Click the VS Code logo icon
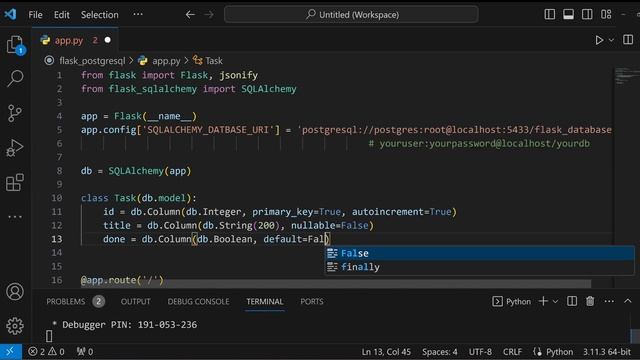This screenshot has height=360, width=640. pyautogui.click(x=10, y=15)
